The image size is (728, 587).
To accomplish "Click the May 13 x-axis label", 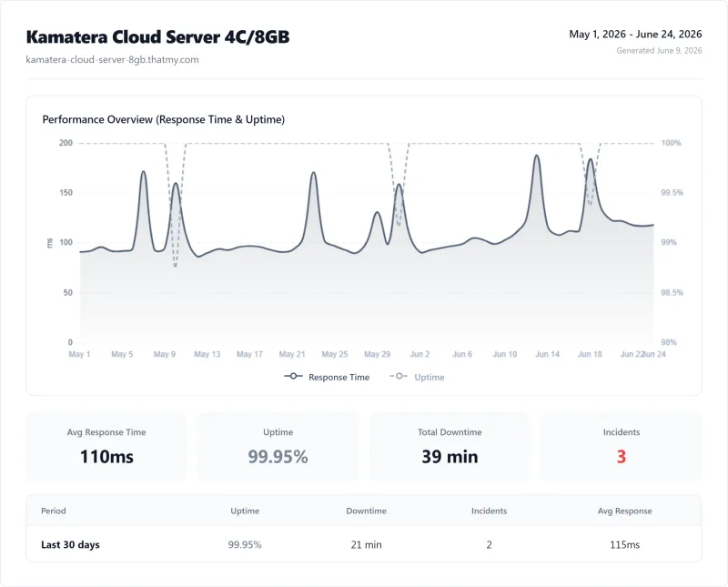I will click(x=207, y=354).
